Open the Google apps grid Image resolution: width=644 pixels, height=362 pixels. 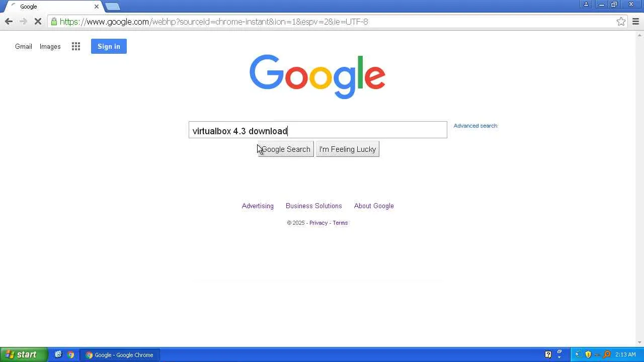coord(76,46)
